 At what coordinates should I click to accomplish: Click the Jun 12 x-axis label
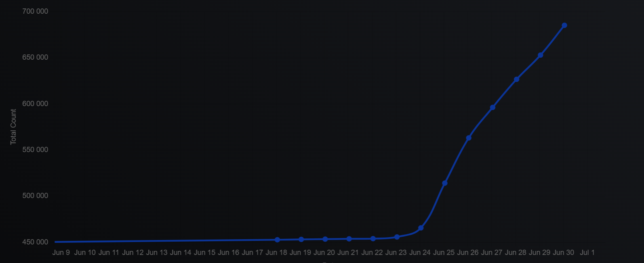[133, 253]
